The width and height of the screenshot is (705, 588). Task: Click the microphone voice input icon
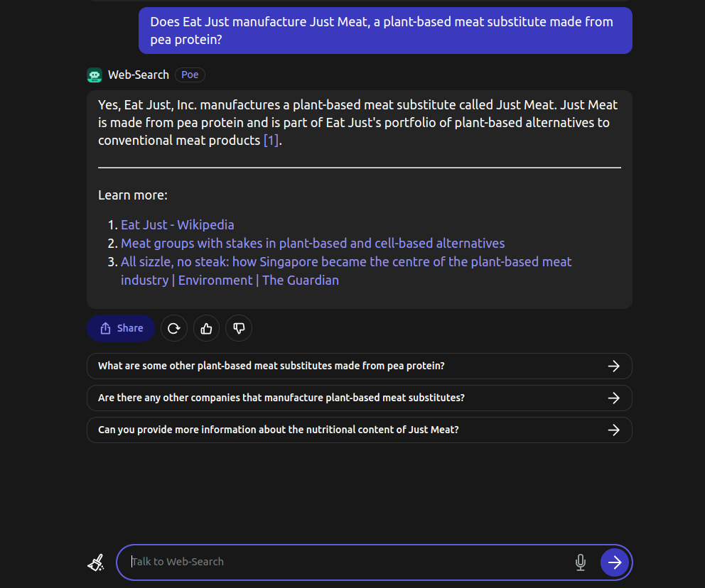(x=581, y=562)
